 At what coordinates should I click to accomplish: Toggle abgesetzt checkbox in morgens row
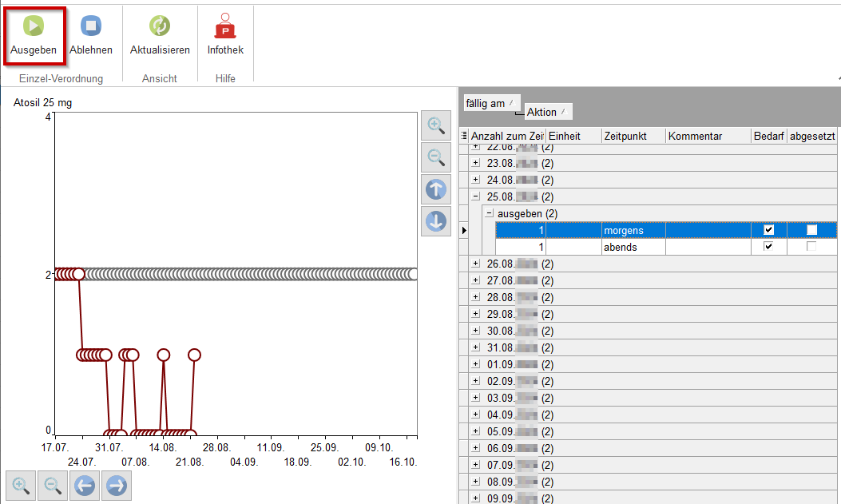pyautogui.click(x=811, y=230)
